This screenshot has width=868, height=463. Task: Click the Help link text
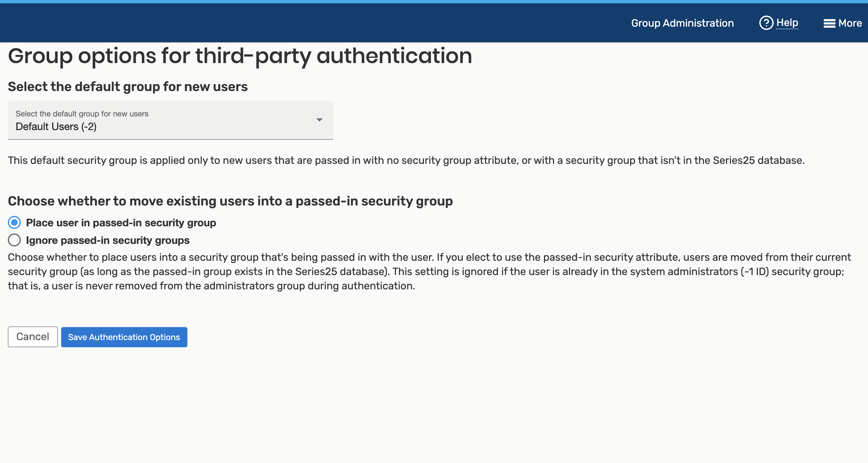787,22
